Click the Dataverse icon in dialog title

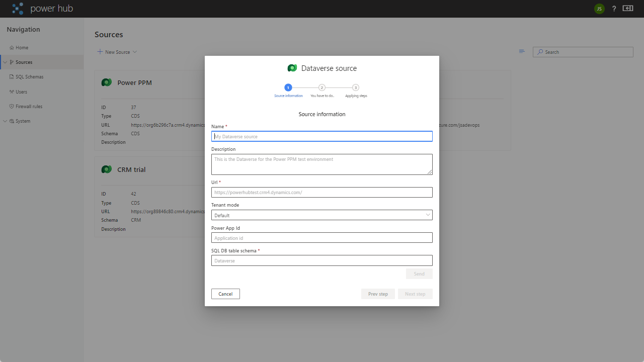coord(292,68)
